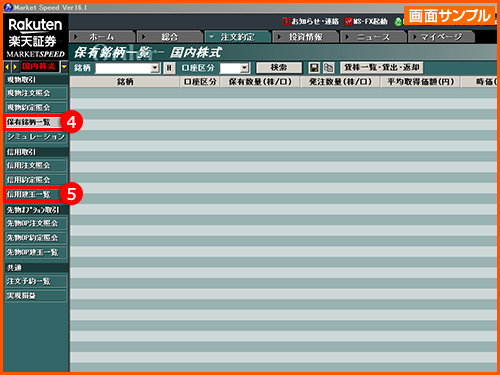Image resolution: width=500 pixels, height=375 pixels.
Task: Click the left yellow arrow beside 国内株式
Action: point(7,67)
